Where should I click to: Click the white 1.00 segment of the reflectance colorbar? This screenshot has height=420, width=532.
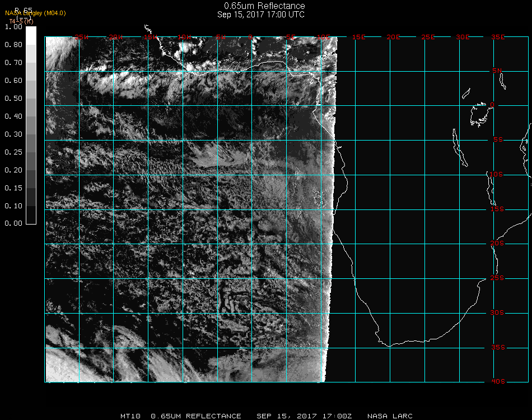click(31, 32)
